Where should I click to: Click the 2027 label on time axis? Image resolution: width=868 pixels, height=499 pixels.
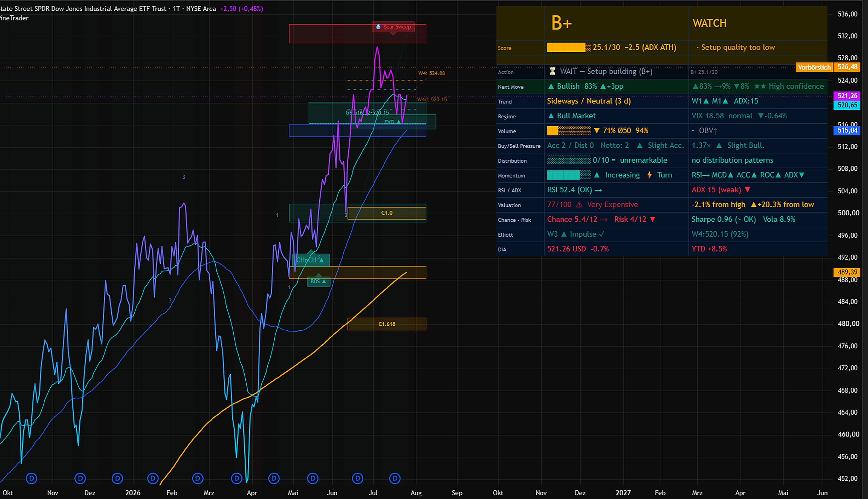tap(623, 492)
